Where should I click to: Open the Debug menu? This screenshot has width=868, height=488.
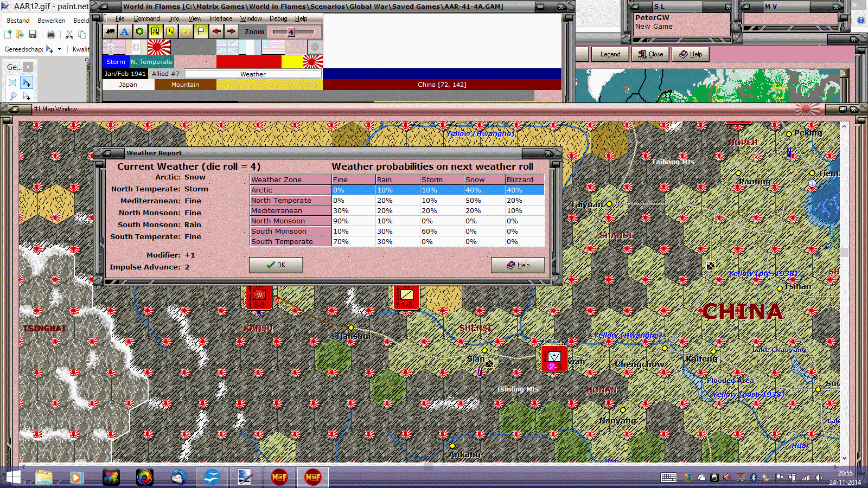point(278,18)
